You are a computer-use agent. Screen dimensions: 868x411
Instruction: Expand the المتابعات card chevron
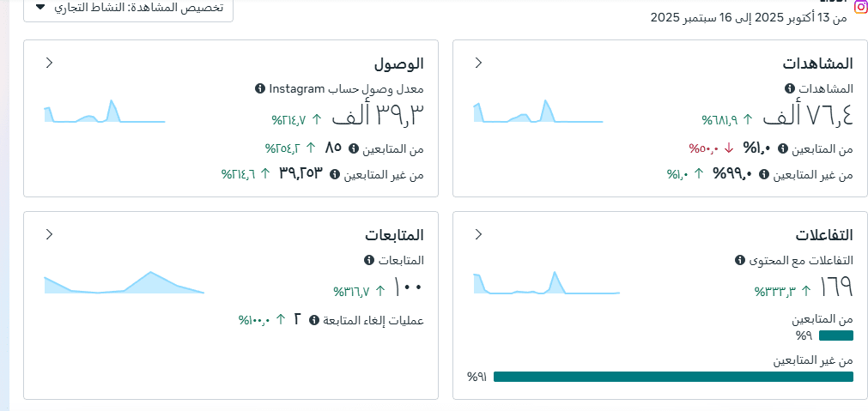pyautogui.click(x=49, y=234)
